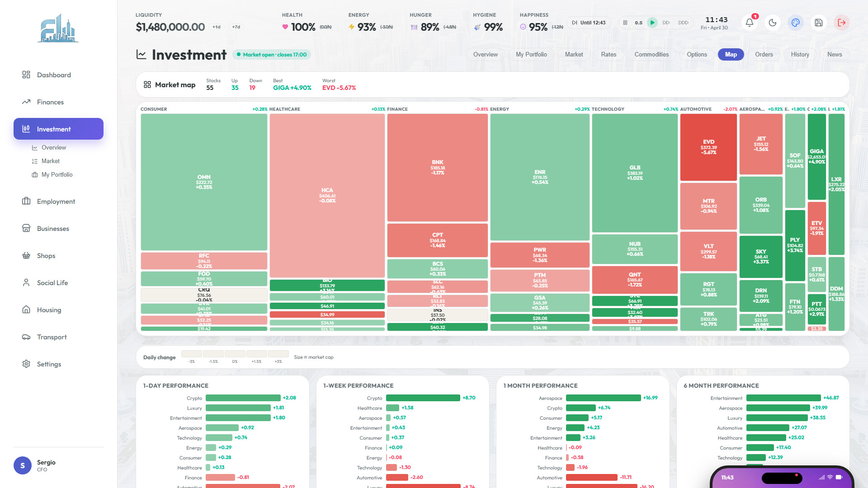
Task: Set game speed to 0.5
Action: (638, 23)
